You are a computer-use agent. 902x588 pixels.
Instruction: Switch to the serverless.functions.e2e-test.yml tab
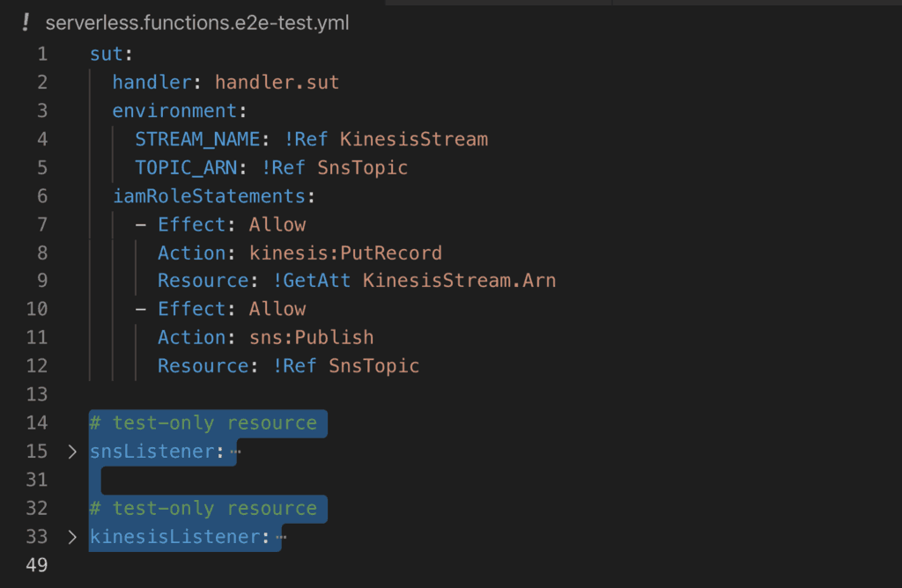(196, 23)
